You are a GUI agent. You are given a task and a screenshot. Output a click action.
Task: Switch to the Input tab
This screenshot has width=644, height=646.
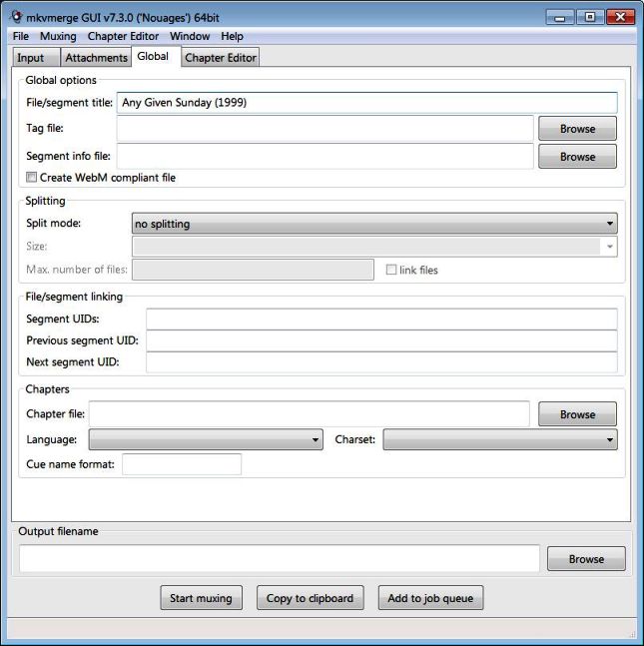coord(36,57)
